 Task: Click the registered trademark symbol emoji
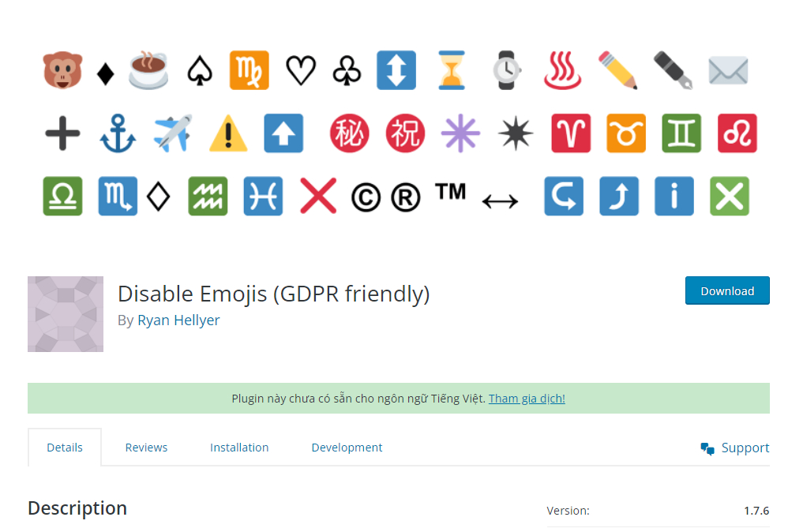point(406,197)
